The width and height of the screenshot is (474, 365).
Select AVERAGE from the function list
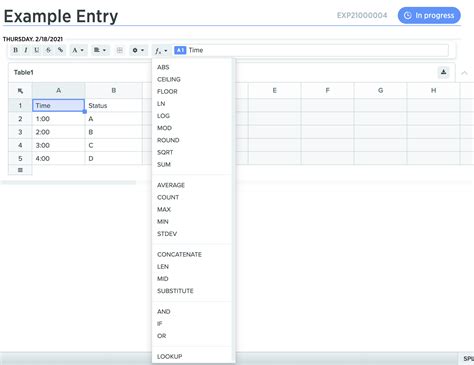tap(171, 185)
